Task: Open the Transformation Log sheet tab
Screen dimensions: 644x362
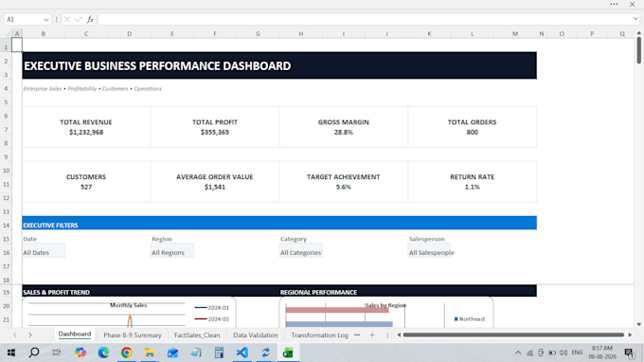Action: [x=319, y=335]
